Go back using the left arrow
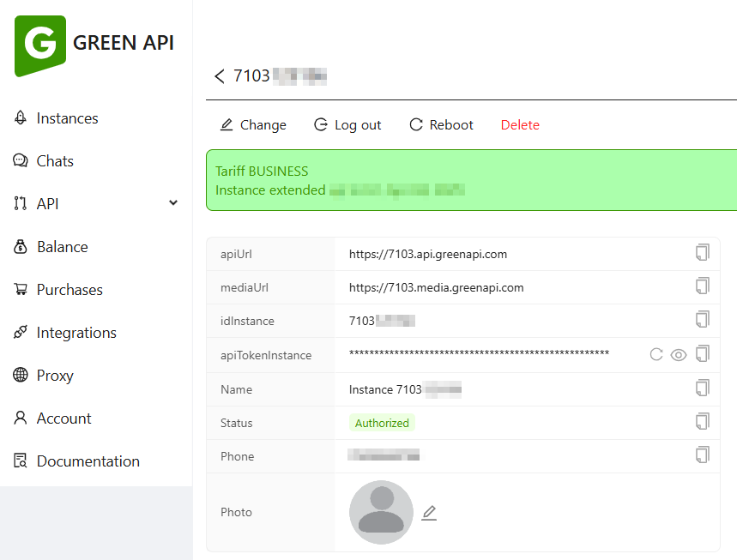The height and width of the screenshot is (560, 737). click(x=220, y=76)
